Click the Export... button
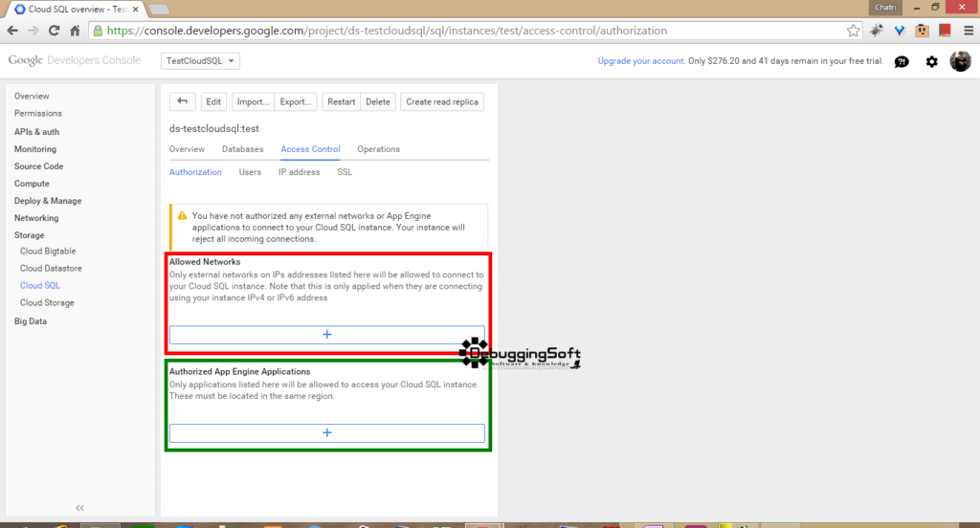 296,101
